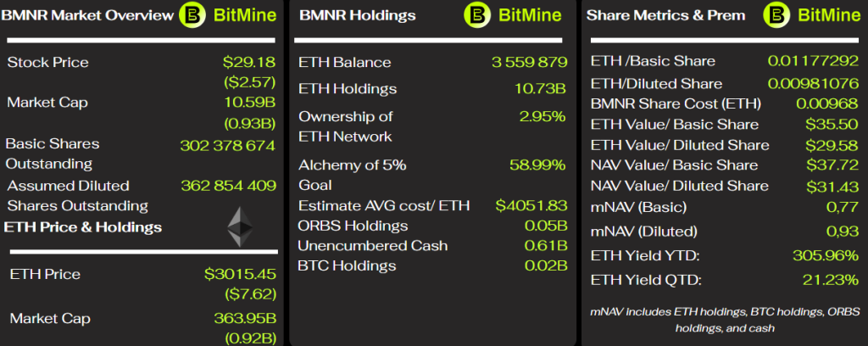Image resolution: width=868 pixels, height=346 pixels.
Task: Select the Share Metrics & Prem title
Action: [x=665, y=14]
